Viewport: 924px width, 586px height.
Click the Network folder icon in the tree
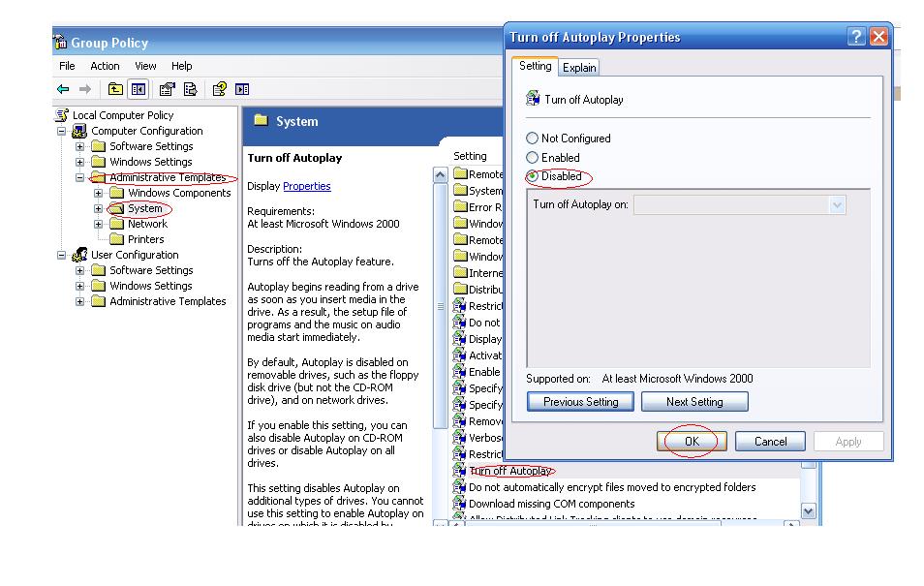[x=116, y=224]
